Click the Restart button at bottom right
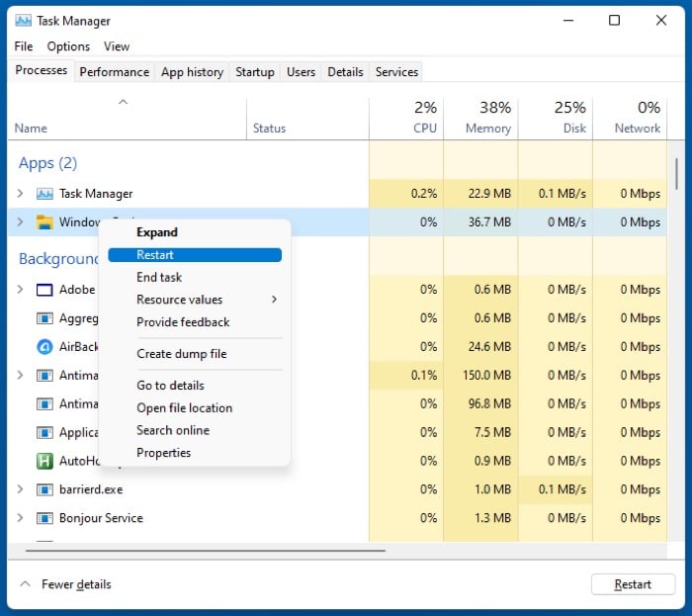This screenshot has height=616, width=692. point(633,584)
